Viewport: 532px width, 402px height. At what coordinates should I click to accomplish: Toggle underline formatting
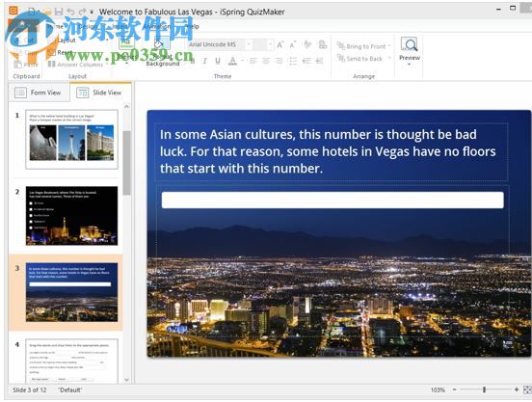pos(218,61)
